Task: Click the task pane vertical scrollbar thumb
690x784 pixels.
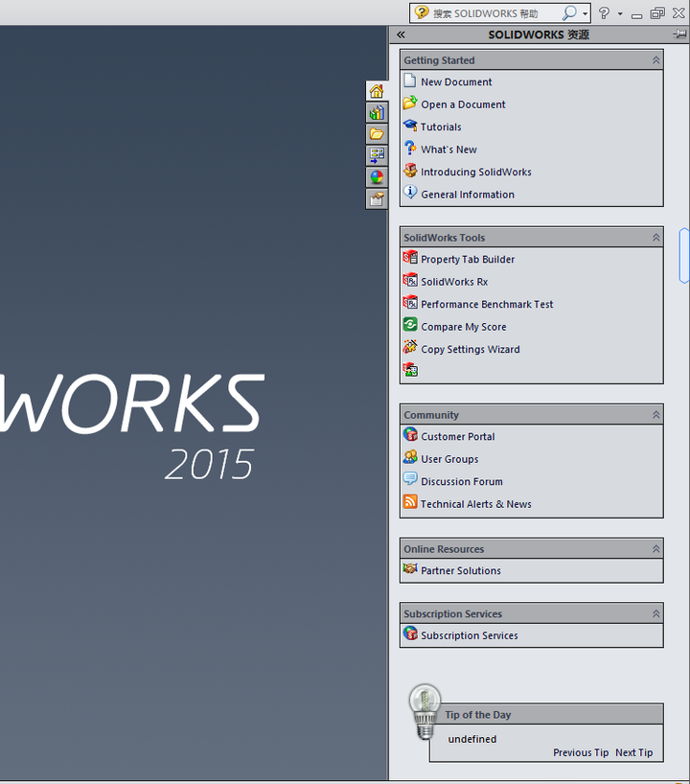Action: tap(684, 256)
